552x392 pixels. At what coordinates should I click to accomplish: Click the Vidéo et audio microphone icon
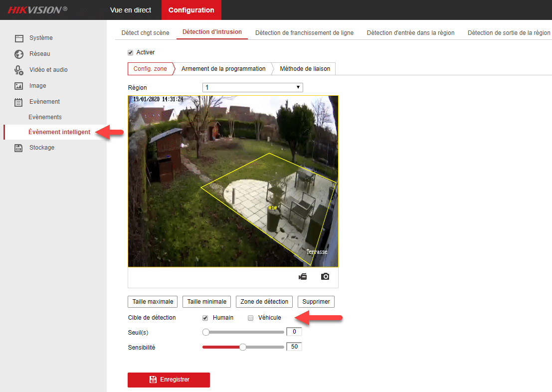(x=18, y=70)
